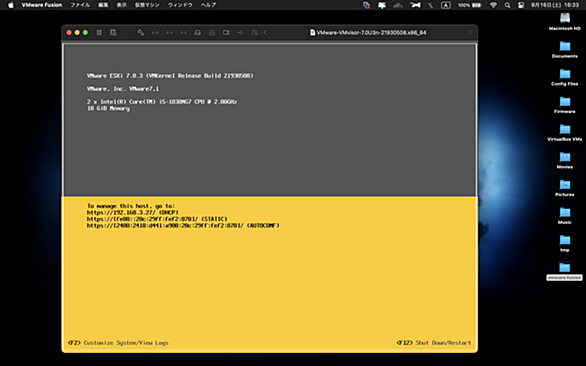This screenshot has width=586, height=366.
Task: Click the 10 GiB Memory line
Action: point(108,108)
